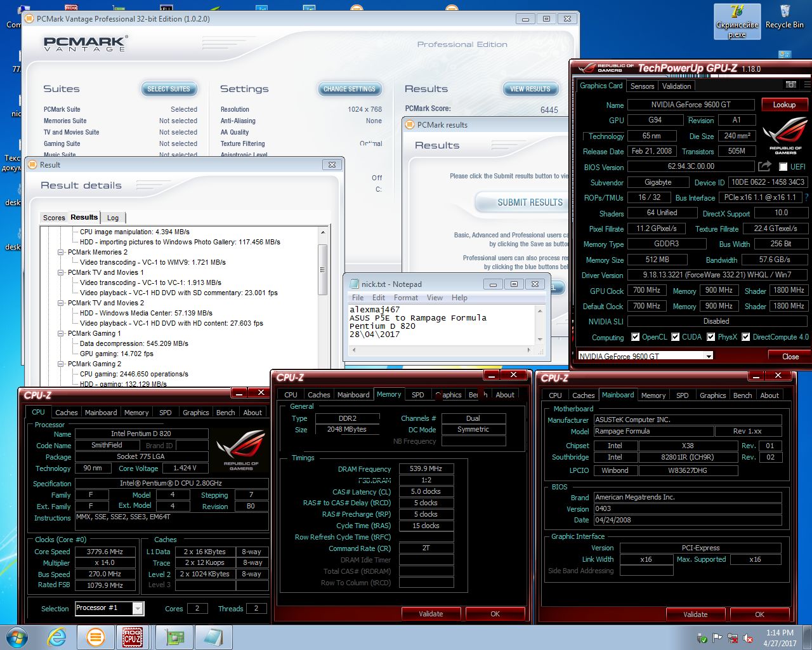The width and height of the screenshot is (812, 650).
Task: Click the GPU-Z Close button
Action: 790,356
